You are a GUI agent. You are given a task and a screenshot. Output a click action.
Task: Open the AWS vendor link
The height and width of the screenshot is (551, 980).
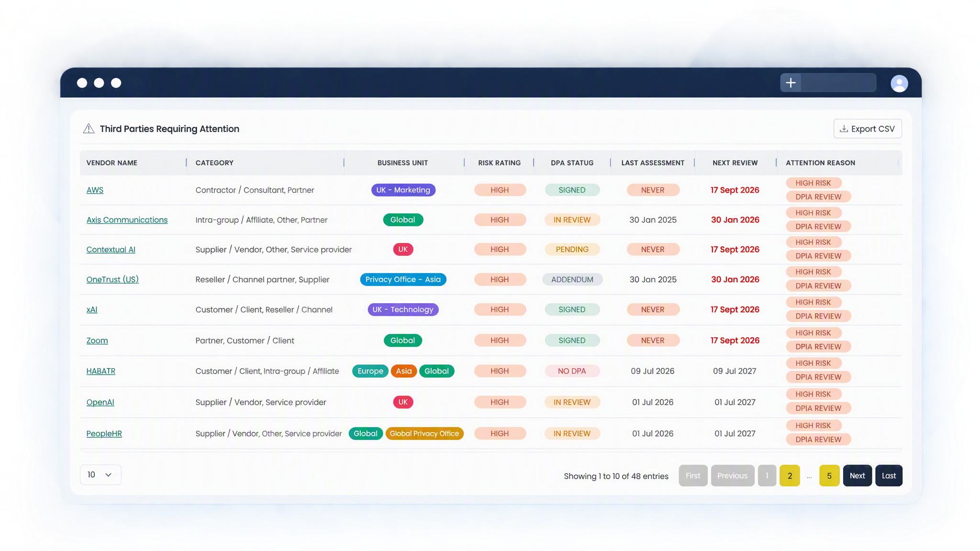coord(95,190)
